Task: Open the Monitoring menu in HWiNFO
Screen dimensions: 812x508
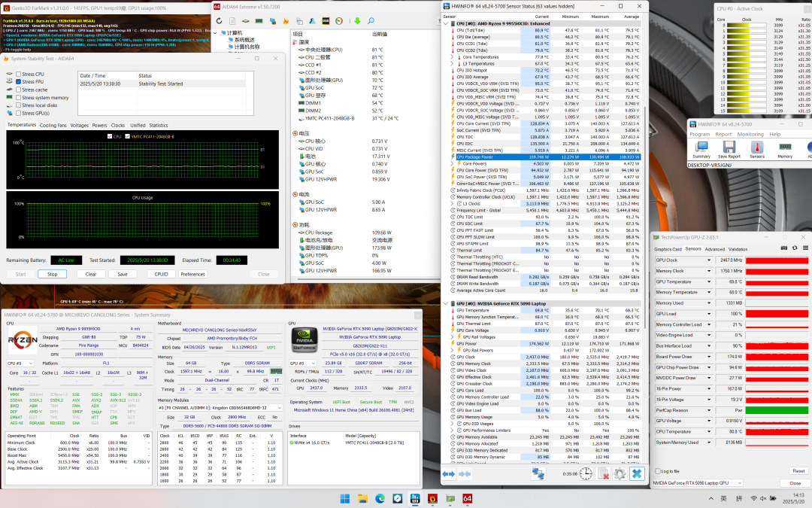Action: click(x=750, y=134)
